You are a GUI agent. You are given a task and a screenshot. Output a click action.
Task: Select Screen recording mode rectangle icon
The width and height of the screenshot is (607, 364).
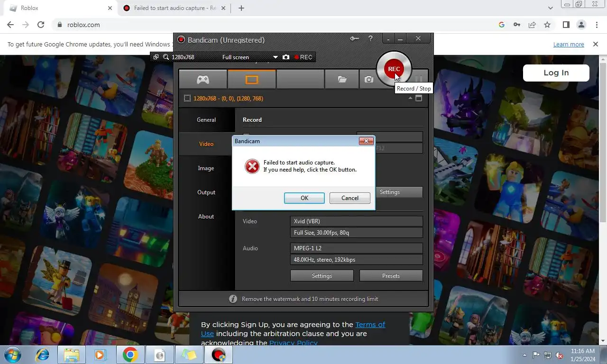(252, 80)
